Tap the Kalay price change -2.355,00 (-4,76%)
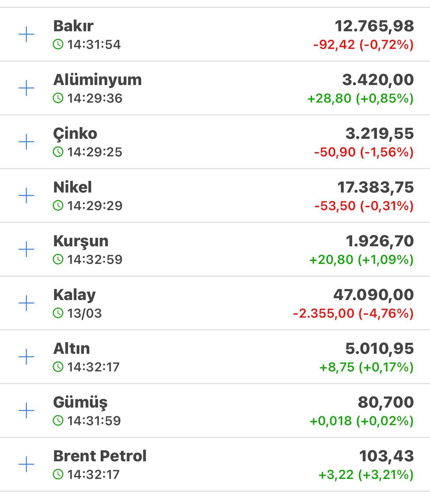430x504 pixels. pyautogui.click(x=353, y=313)
